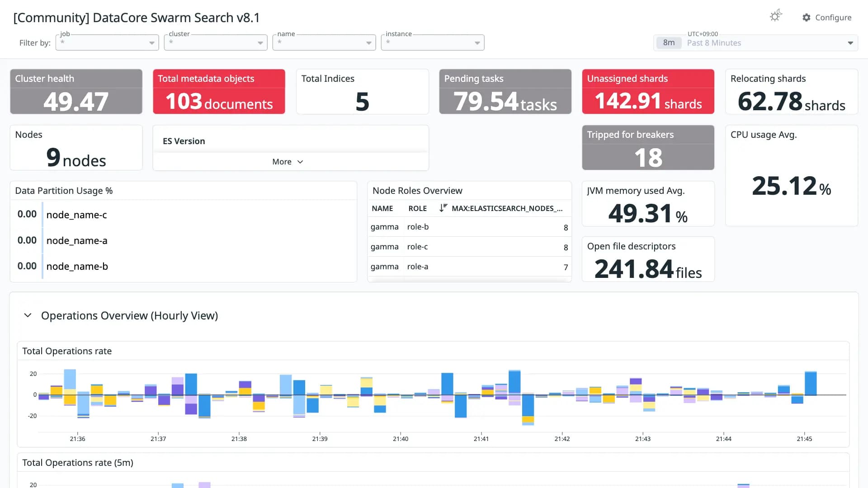Viewport: 868px width, 488px height.
Task: Open the cluster filter dropdown
Action: (216, 42)
